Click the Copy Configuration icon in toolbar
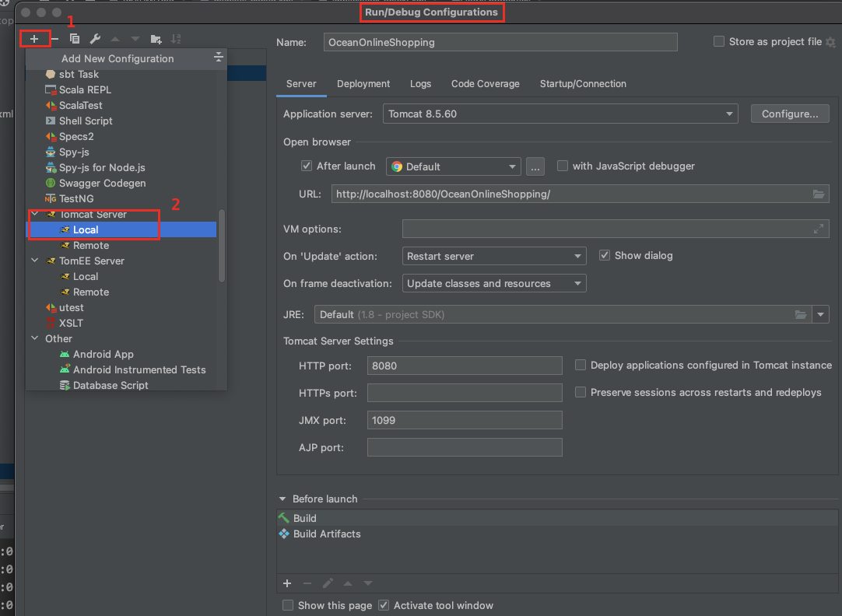842x616 pixels. point(75,39)
